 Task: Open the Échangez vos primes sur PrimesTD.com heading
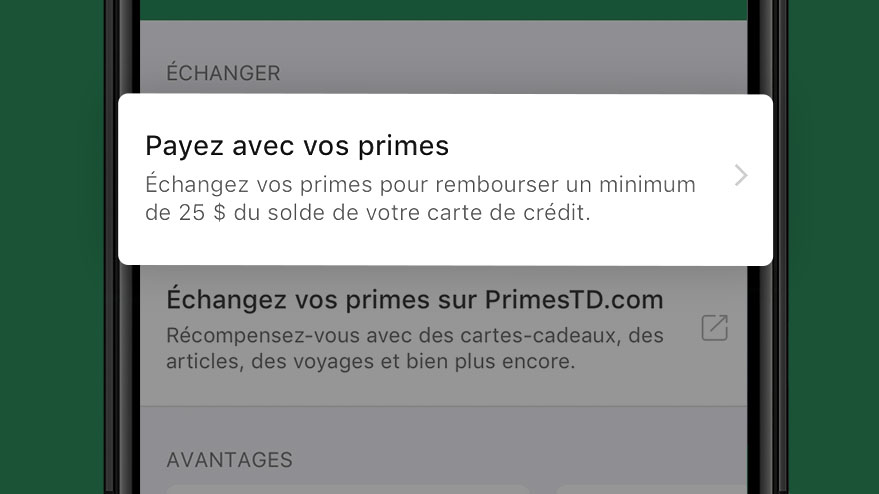click(x=415, y=299)
